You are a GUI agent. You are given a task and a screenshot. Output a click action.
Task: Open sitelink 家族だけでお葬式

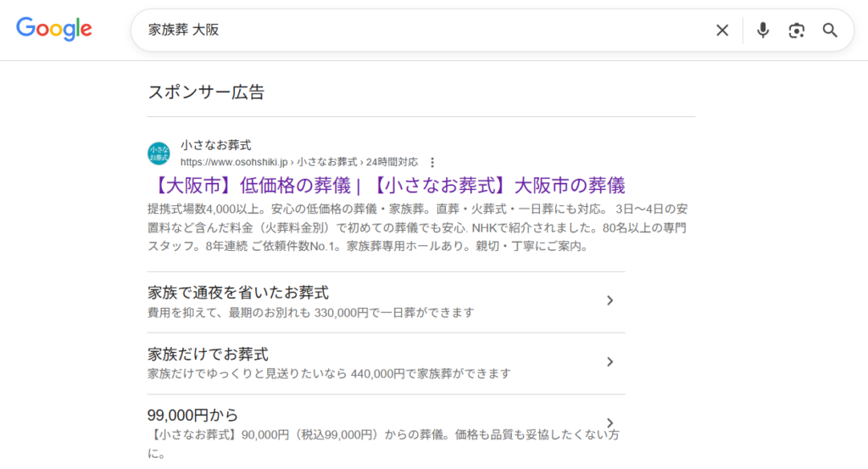pyautogui.click(x=209, y=354)
